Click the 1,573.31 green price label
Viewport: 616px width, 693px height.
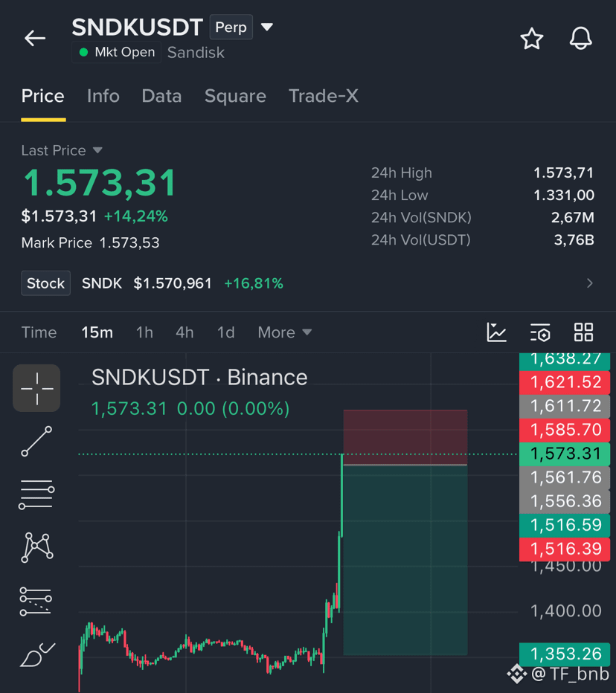[x=565, y=454]
